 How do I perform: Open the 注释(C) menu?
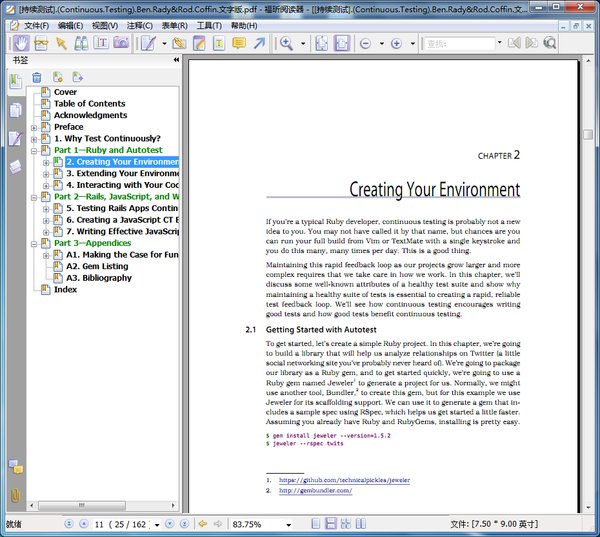(140, 26)
